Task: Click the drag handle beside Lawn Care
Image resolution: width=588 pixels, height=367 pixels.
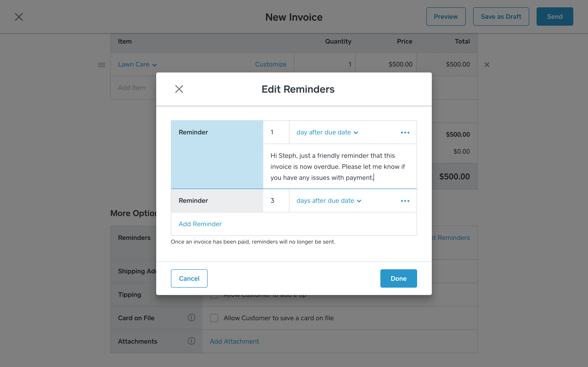Action: (x=101, y=65)
